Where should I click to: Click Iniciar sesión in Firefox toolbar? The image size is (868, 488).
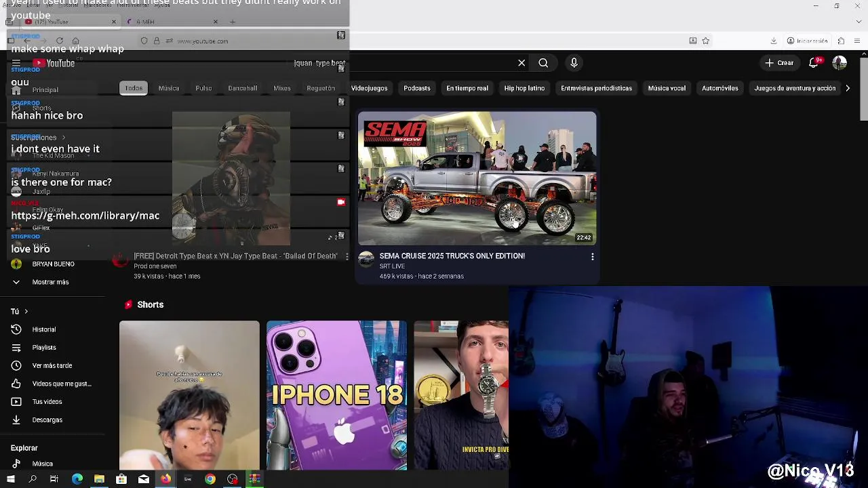pos(808,41)
